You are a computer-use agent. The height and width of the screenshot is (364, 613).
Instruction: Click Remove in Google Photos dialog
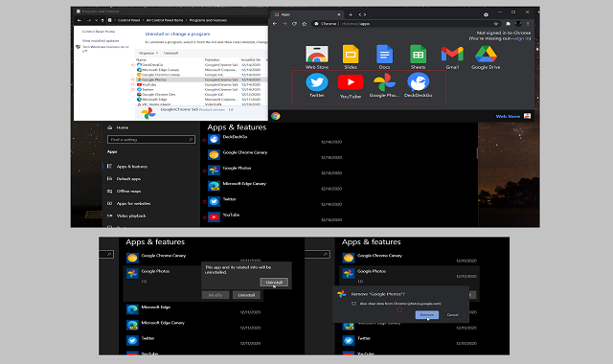point(427,315)
